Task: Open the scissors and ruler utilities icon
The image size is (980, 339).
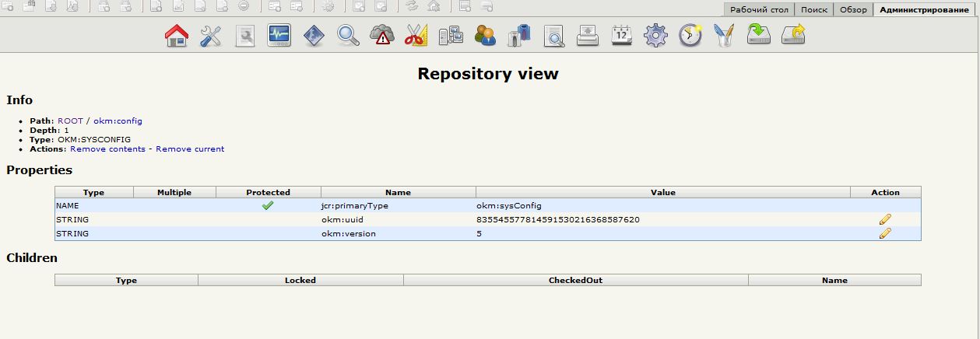Action: (x=416, y=36)
